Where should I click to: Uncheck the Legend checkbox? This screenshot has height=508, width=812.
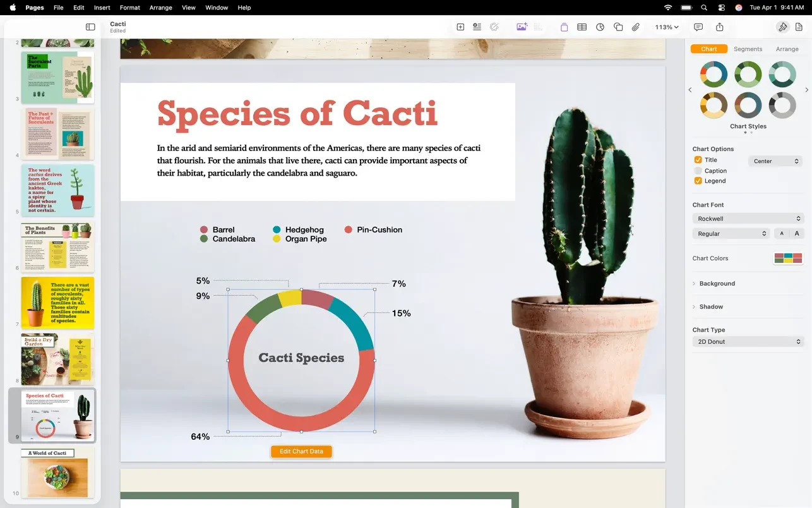[x=698, y=181]
